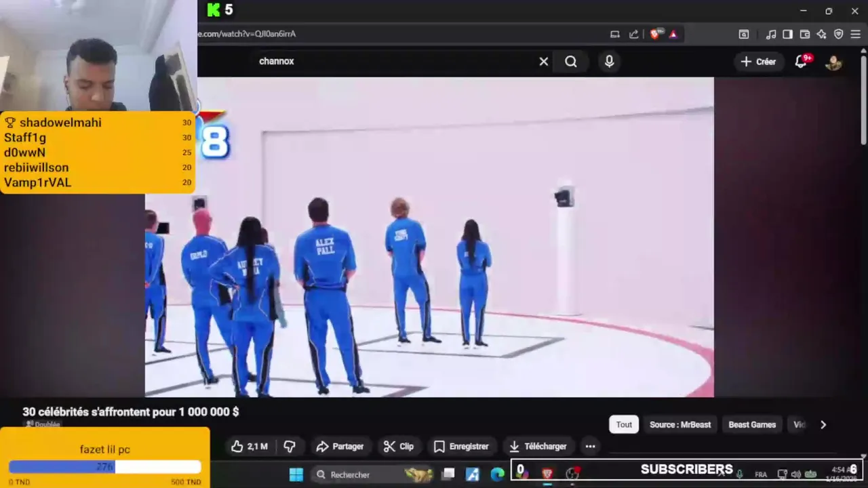Toggle the browser sidebar panel
868x488 pixels.
[x=788, y=34]
